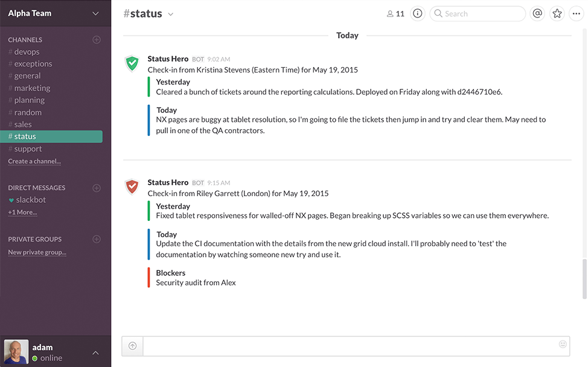Open slackbot direct message
Screen dimensions: 588x367
[31, 200]
